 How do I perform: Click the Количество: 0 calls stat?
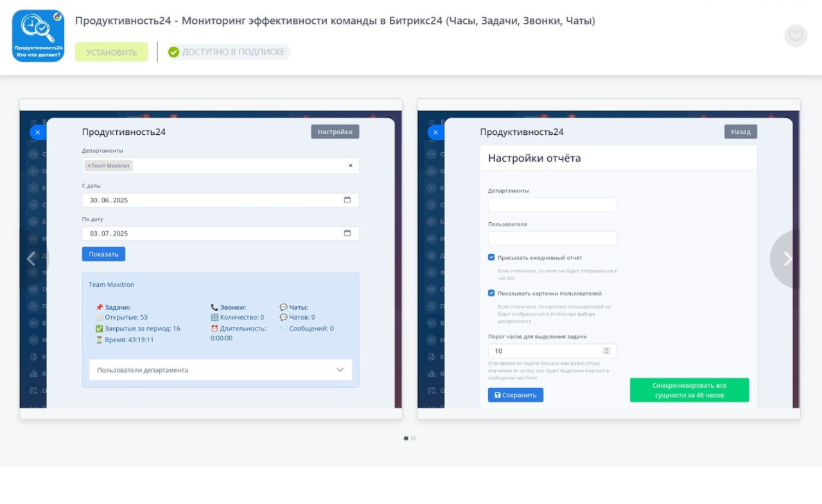[x=238, y=317]
